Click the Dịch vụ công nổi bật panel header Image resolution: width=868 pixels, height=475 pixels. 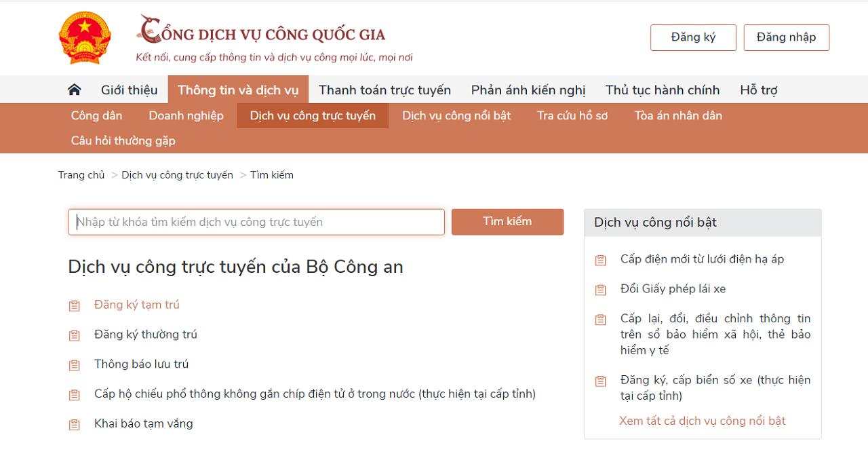click(x=703, y=223)
